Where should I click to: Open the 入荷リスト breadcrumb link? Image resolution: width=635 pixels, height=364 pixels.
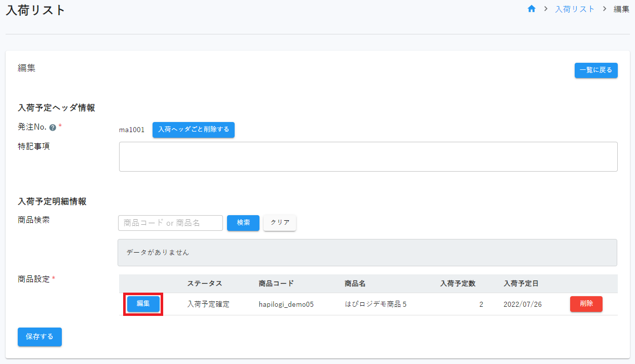575,9
